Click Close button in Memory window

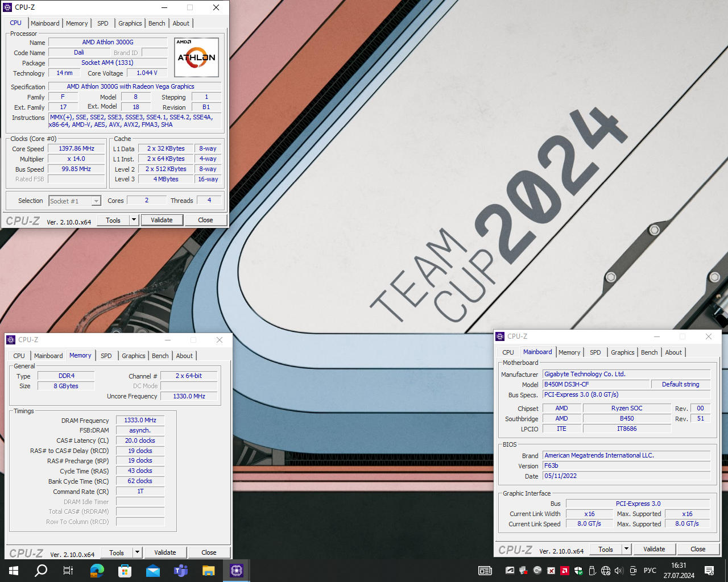coord(209,552)
